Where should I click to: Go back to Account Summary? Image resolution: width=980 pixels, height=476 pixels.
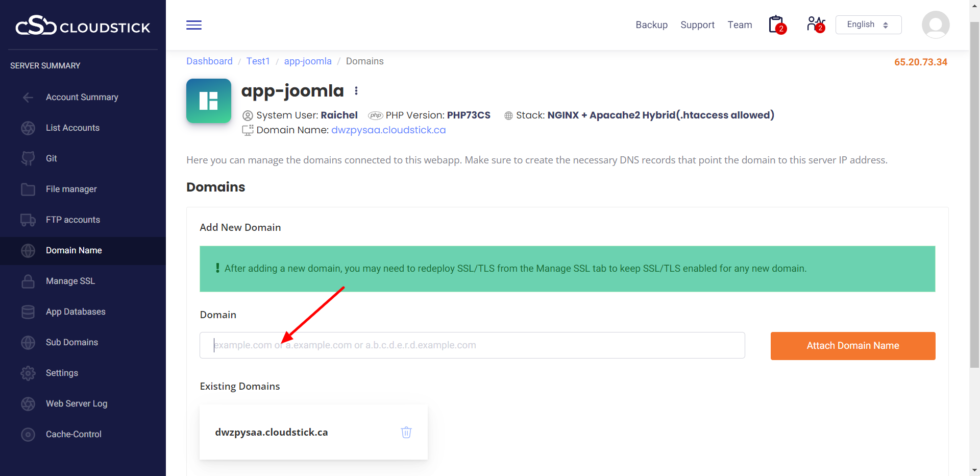coord(82,97)
